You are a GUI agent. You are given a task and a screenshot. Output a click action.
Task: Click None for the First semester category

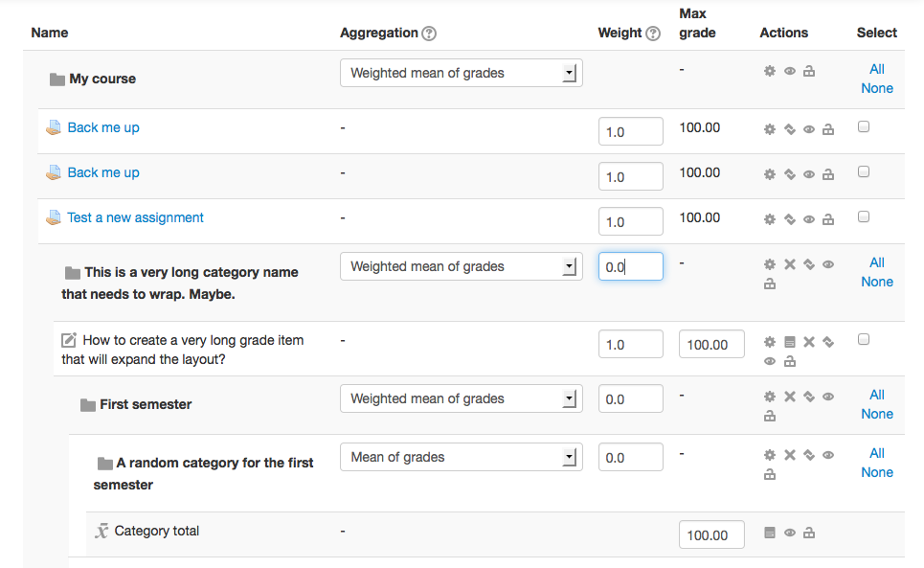[877, 414]
